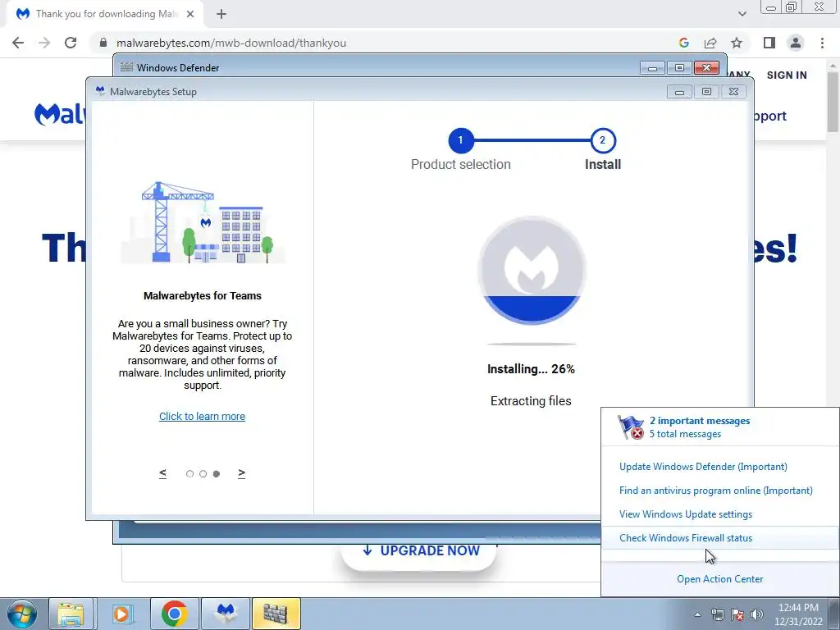This screenshot has height=630, width=840.
Task: Select Update Windows Defender (Important)
Action: click(703, 467)
